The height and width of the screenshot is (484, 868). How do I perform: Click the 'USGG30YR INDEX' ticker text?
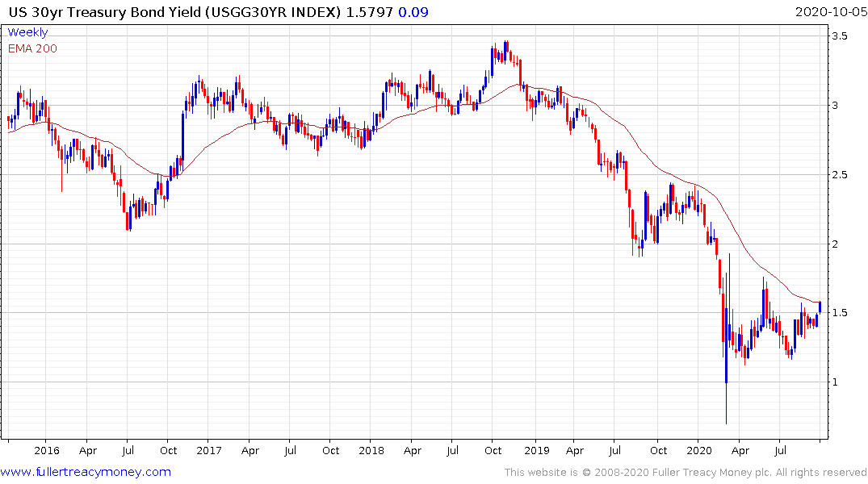point(273,12)
